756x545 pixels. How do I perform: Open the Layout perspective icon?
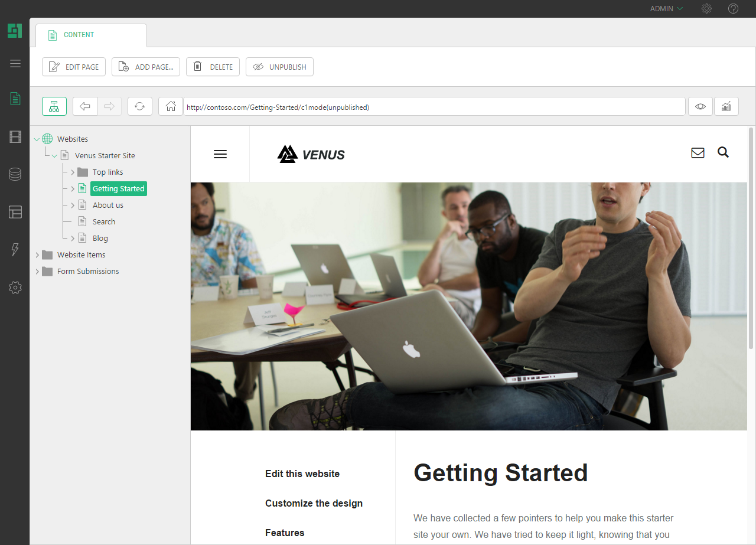tap(15, 212)
